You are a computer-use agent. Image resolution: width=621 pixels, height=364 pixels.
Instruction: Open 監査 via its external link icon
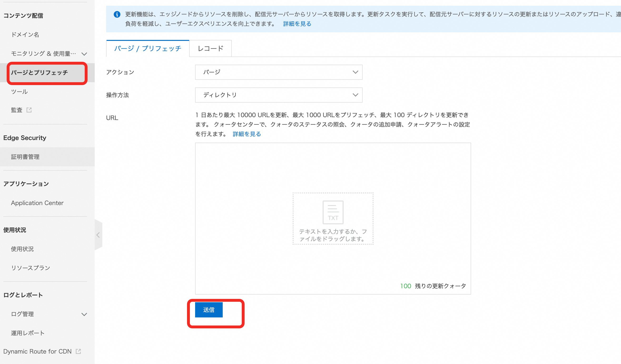pyautogui.click(x=29, y=110)
